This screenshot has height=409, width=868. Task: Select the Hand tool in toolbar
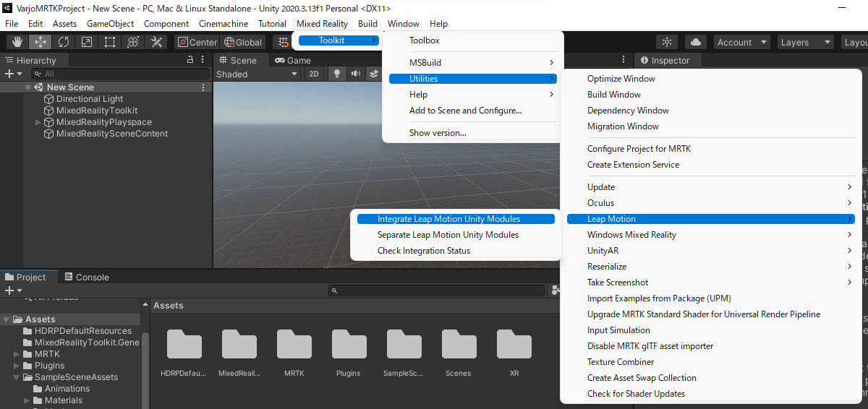[x=17, y=42]
